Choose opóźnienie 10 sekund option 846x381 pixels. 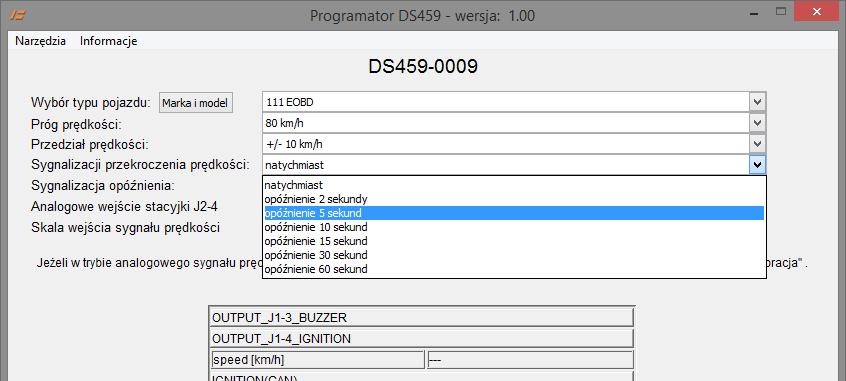coord(514,227)
